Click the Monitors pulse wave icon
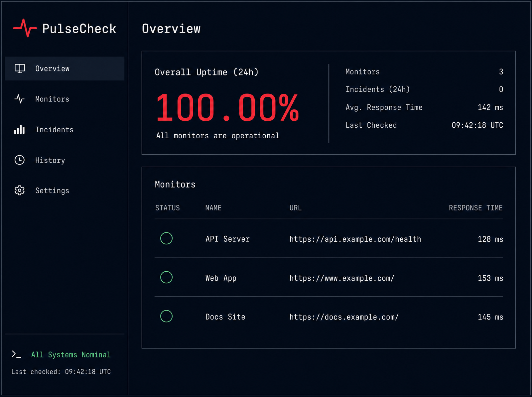The height and width of the screenshot is (397, 532). (20, 99)
